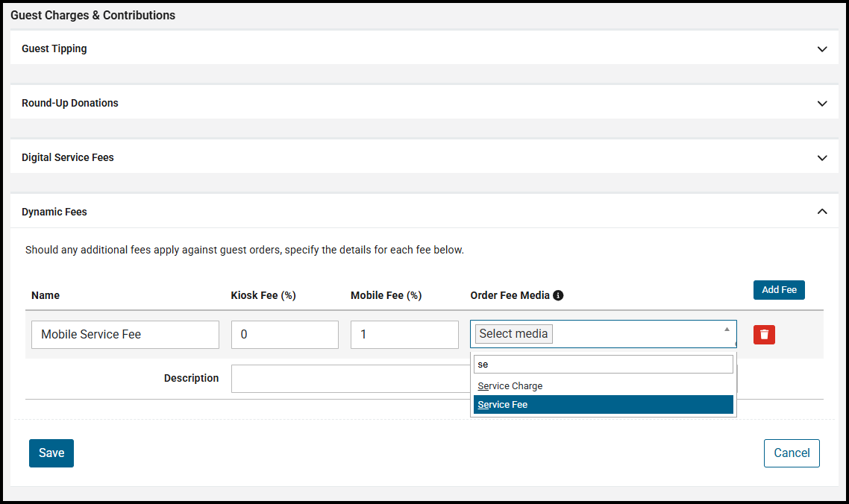This screenshot has height=504, width=849.
Task: Click the media search box containing 'se'
Action: [x=603, y=364]
